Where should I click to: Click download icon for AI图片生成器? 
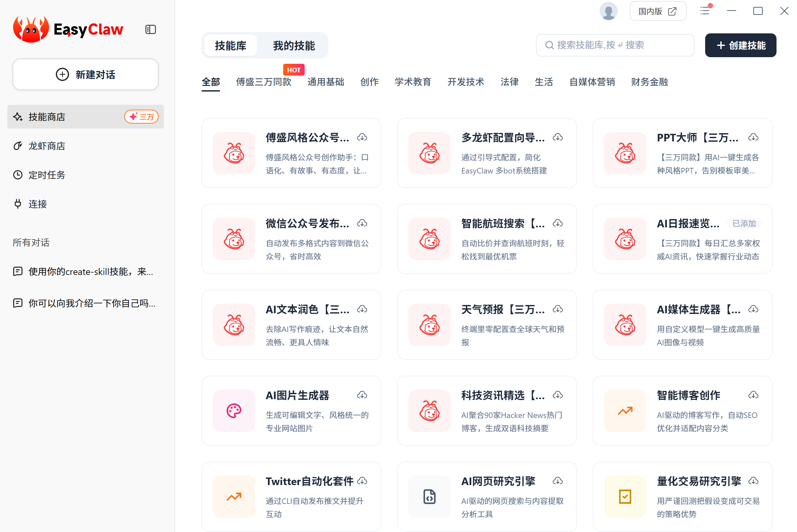[x=362, y=395]
